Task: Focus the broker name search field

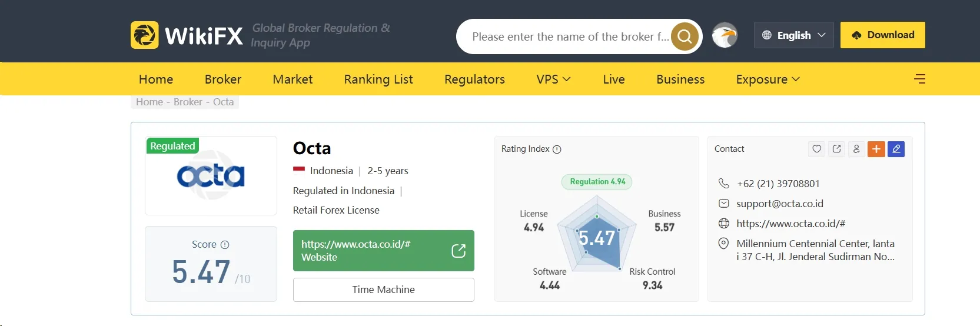Action: [x=570, y=36]
